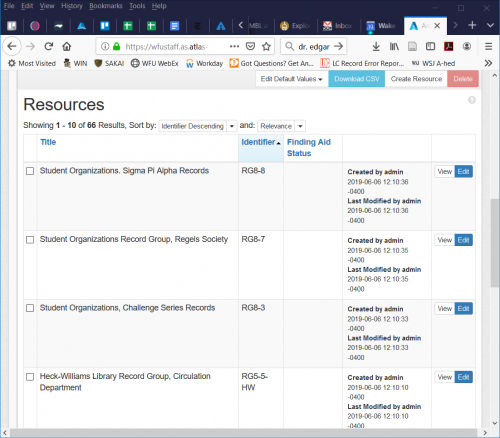Show site information icon in address bar

(105, 46)
